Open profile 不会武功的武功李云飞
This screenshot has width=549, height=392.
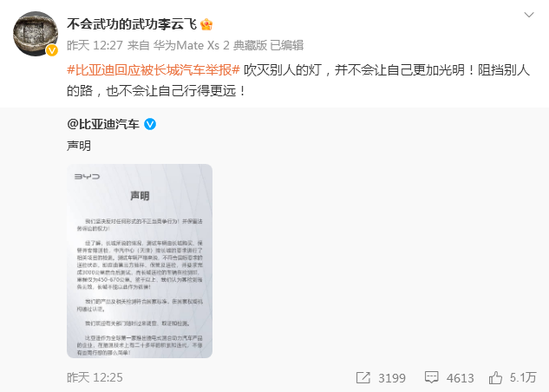pyautogui.click(x=132, y=24)
